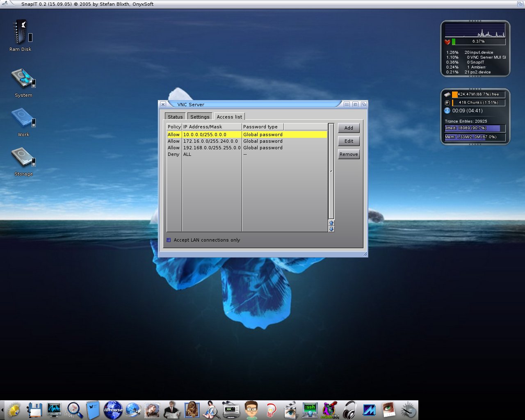Click the Remove button
Image resolution: width=525 pixels, height=420 pixels.
tap(349, 154)
